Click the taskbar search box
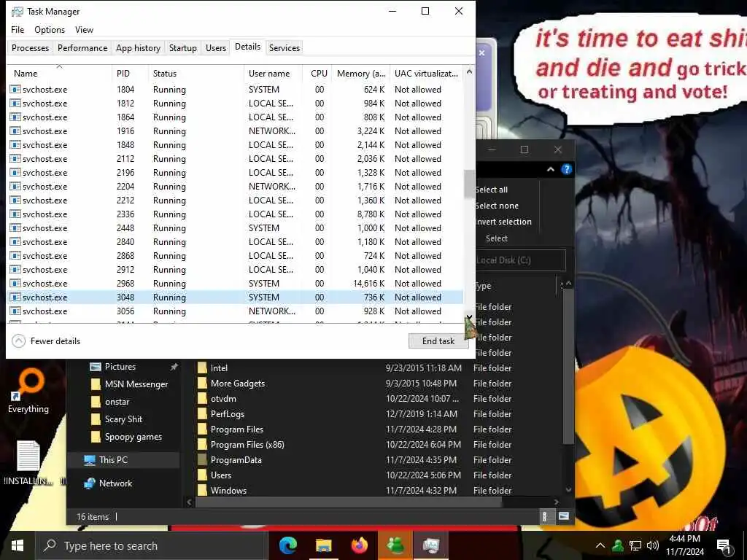The height and width of the screenshot is (560, 747). click(x=152, y=545)
